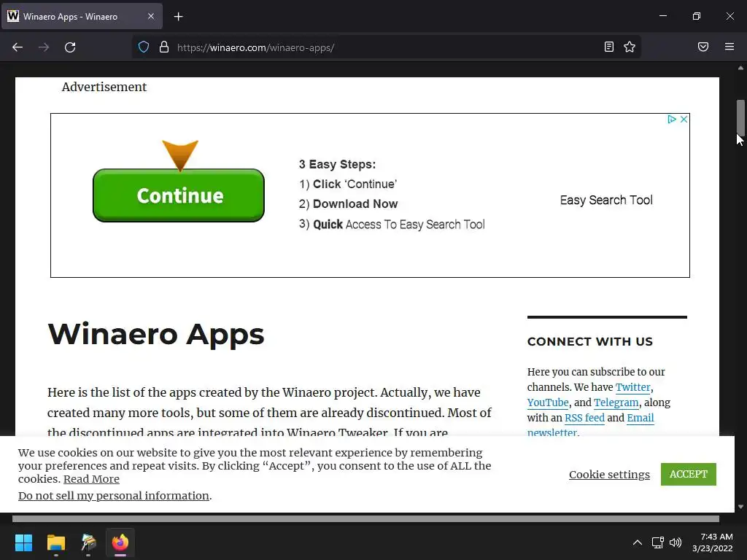Open the Telegram link
Image resolution: width=747 pixels, height=560 pixels.
coord(616,402)
